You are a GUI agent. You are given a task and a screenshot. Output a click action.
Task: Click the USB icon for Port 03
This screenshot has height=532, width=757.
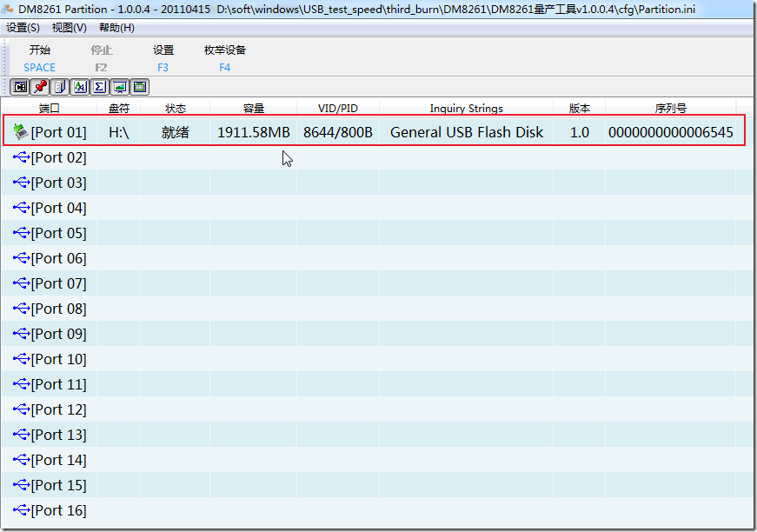click(21, 182)
